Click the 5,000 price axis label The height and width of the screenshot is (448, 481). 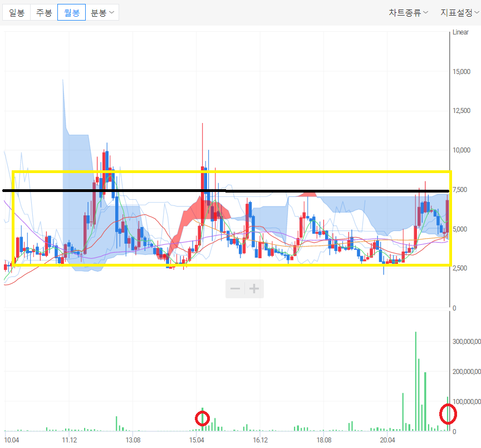(x=460, y=229)
